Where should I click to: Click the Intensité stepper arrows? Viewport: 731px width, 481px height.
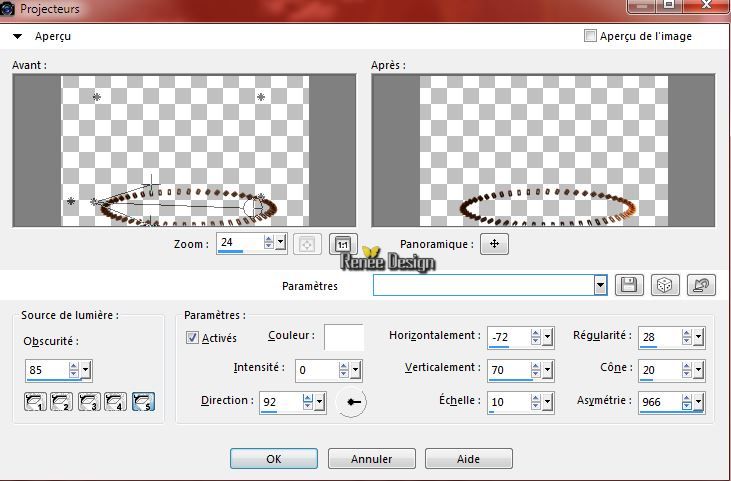coord(344,370)
